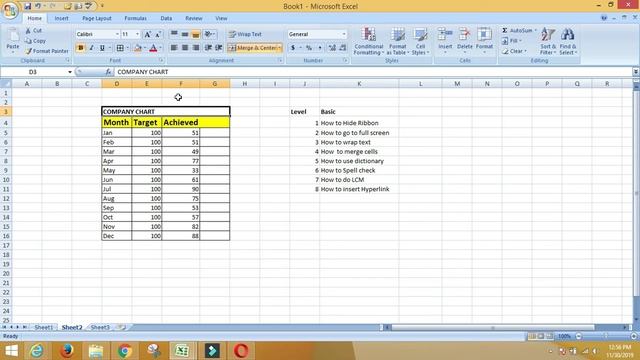The image size is (640, 360).
Task: Switch to the View tab
Action: point(221,18)
